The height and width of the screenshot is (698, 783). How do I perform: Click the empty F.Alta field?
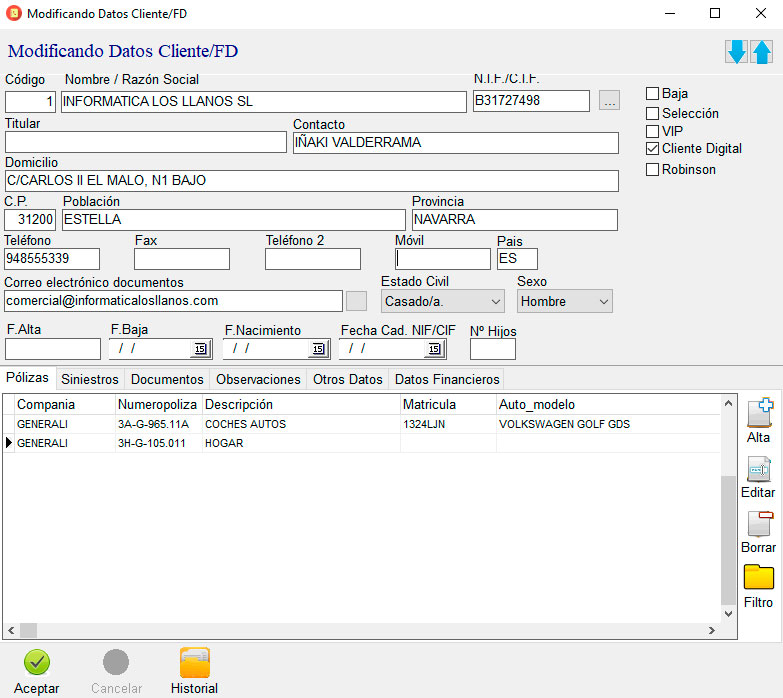coord(53,349)
